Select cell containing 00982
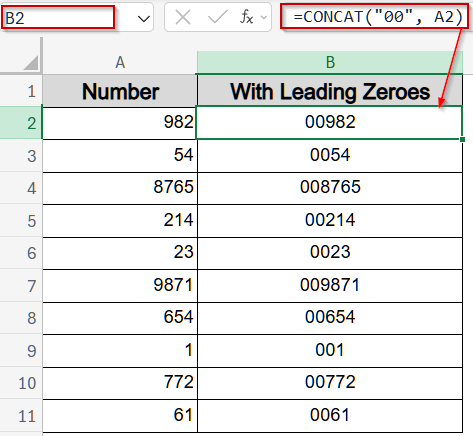 [x=330, y=123]
